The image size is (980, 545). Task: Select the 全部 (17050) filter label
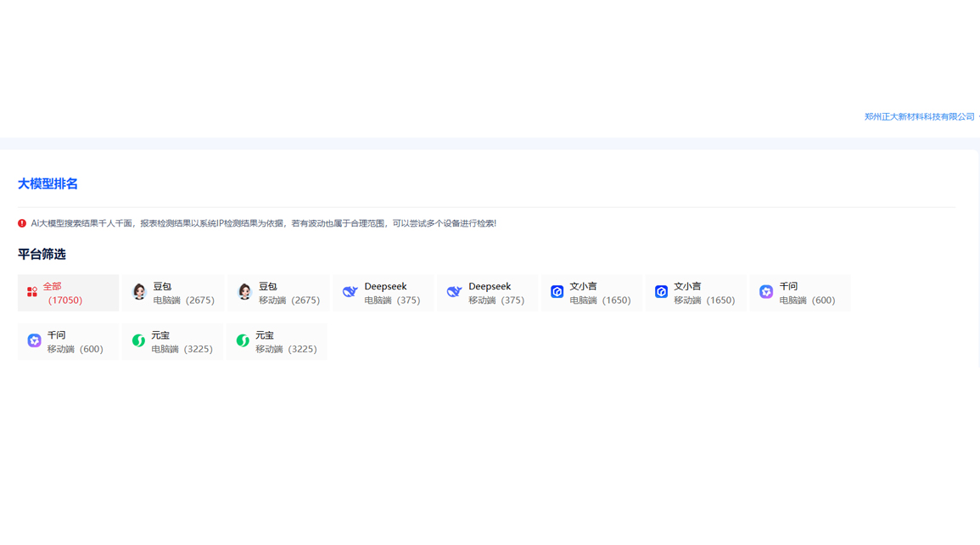[x=63, y=293]
